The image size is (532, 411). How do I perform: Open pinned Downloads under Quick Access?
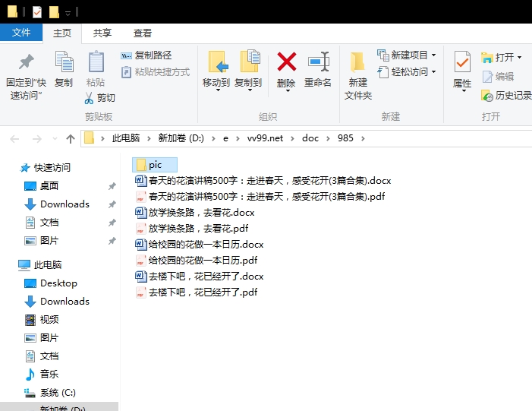click(x=57, y=204)
